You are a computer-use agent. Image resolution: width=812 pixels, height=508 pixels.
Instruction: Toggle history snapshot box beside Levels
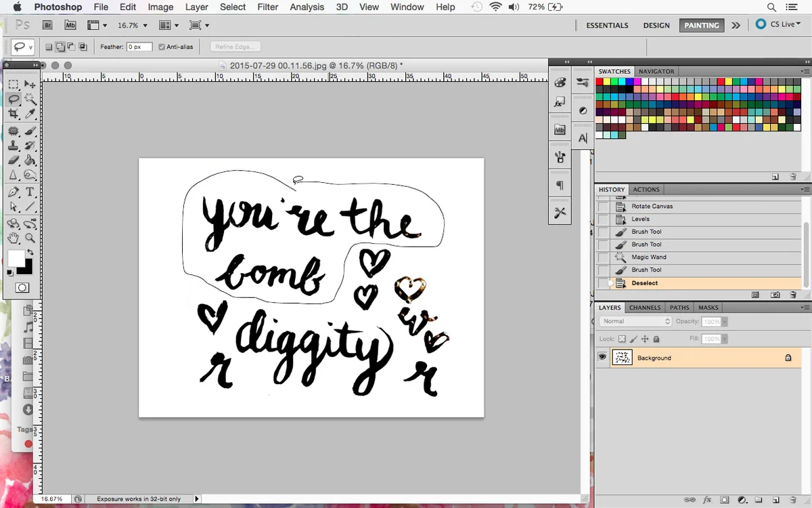[603, 219]
